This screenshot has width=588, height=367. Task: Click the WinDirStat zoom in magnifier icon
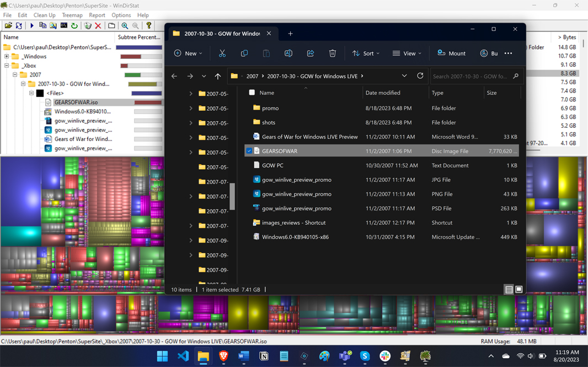(x=125, y=26)
